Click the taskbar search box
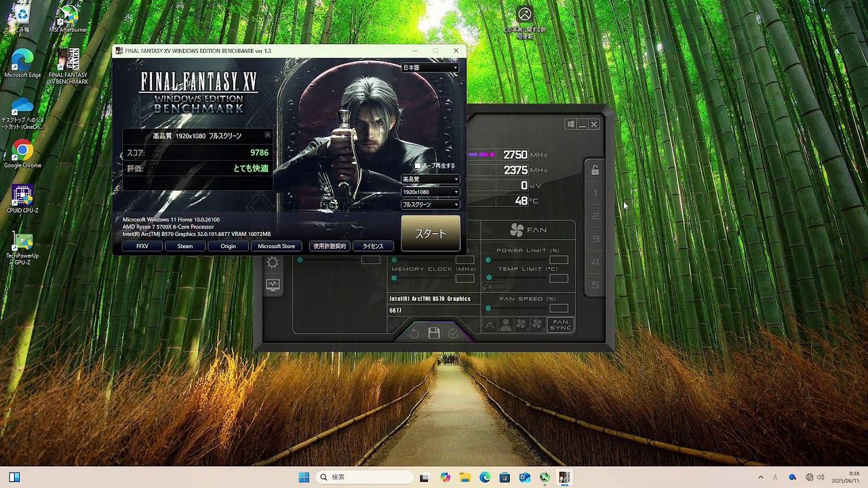Screen dimensions: 868x488 (x=365, y=477)
